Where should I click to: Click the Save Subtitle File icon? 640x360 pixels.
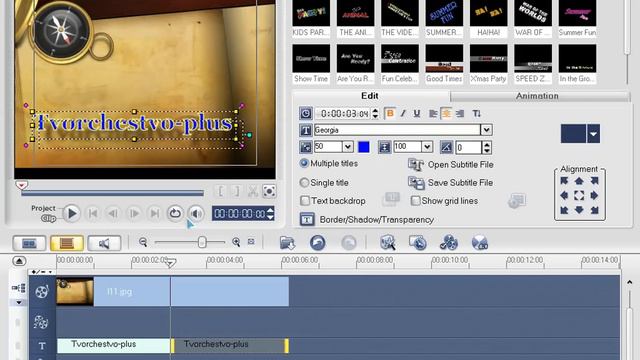pos(416,183)
